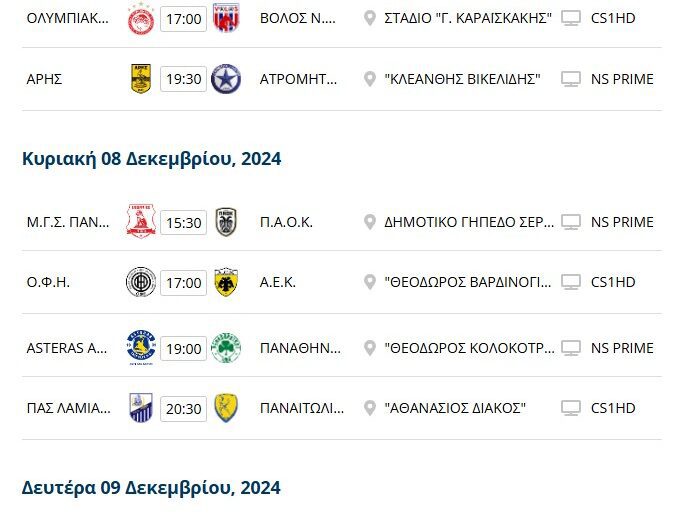Viewport: 683px width, 513px height.
Task: Open the 15:30 PAOK match time
Action: pyautogui.click(x=183, y=222)
